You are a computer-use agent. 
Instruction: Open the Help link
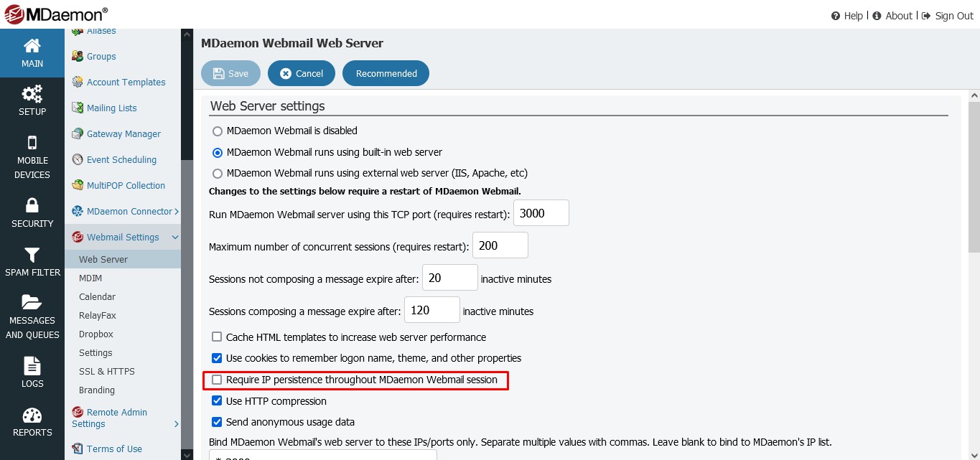[x=854, y=16]
